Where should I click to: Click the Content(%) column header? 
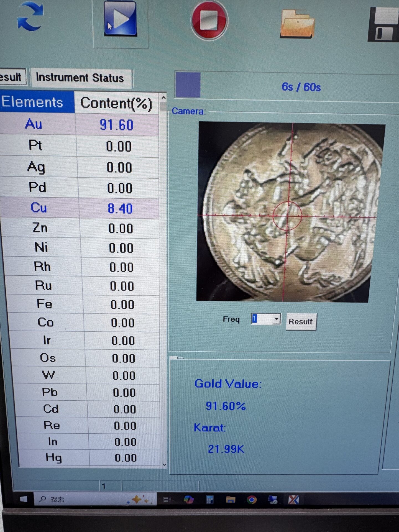(116, 103)
